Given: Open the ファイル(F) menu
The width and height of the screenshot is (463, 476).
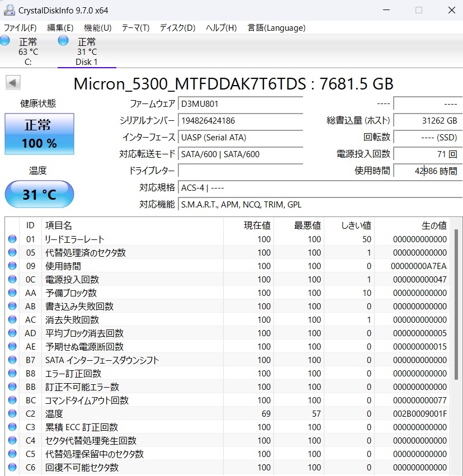Looking at the screenshot, I should click(20, 28).
